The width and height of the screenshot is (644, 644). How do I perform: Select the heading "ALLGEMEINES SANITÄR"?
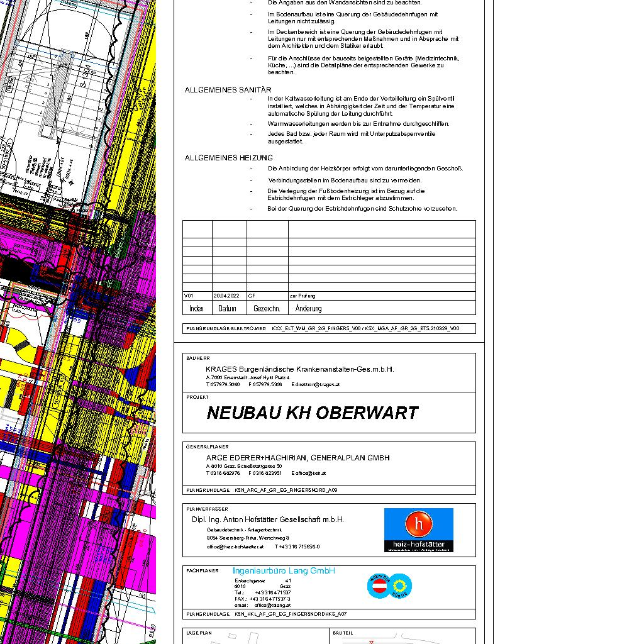pyautogui.click(x=228, y=90)
